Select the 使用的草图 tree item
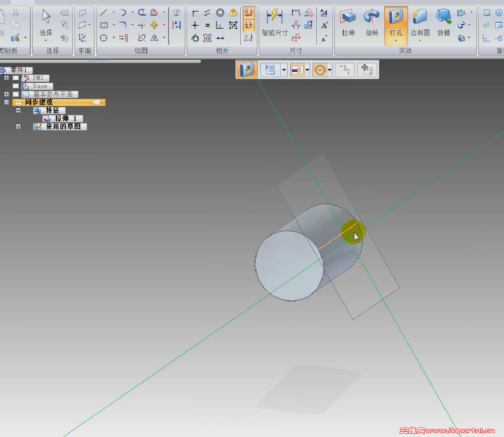 [60, 126]
